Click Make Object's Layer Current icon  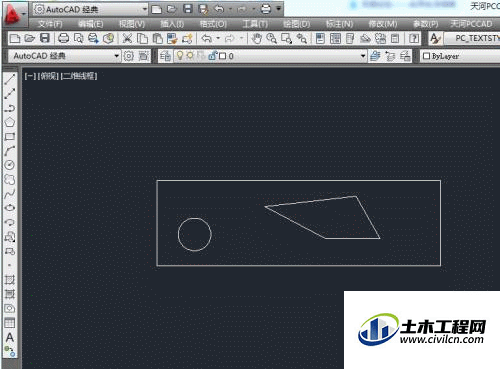375,56
